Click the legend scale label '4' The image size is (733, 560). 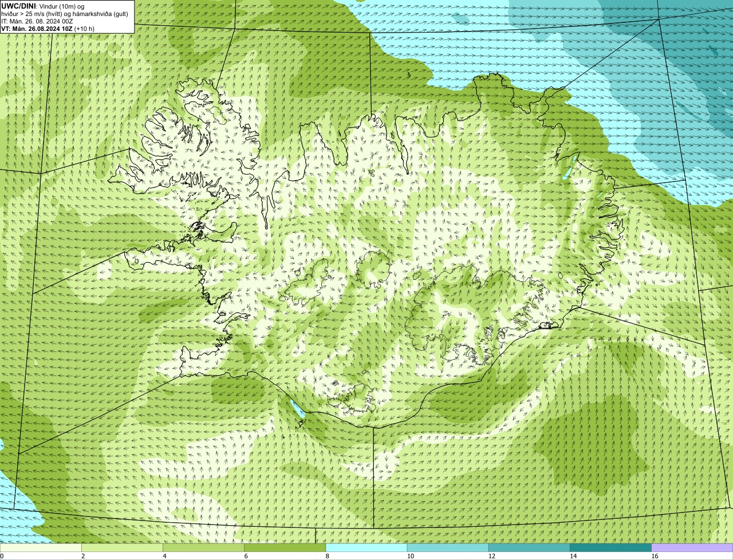(164, 556)
